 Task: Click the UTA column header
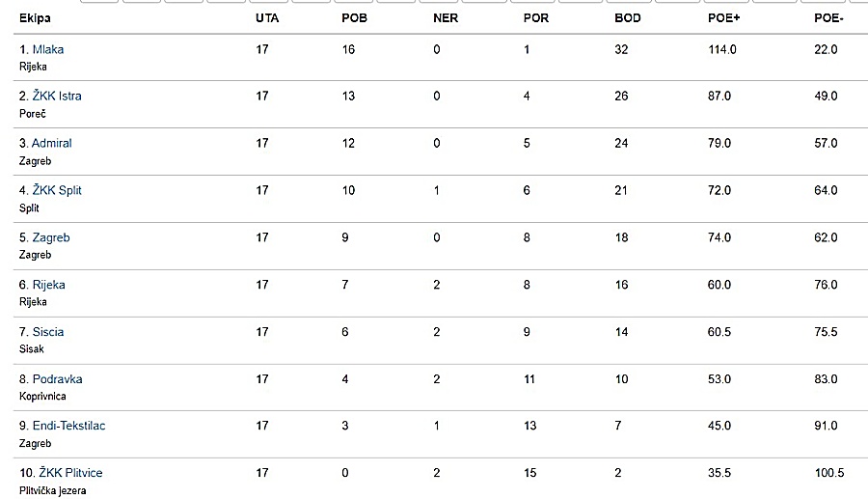point(267,18)
